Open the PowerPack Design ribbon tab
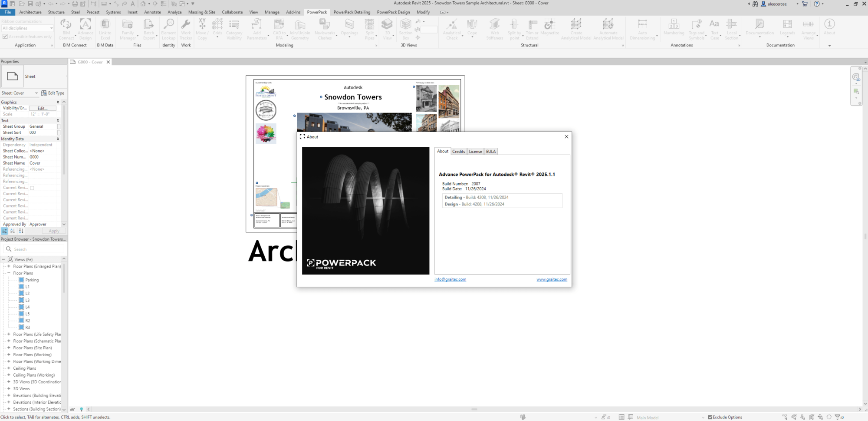 (x=393, y=12)
